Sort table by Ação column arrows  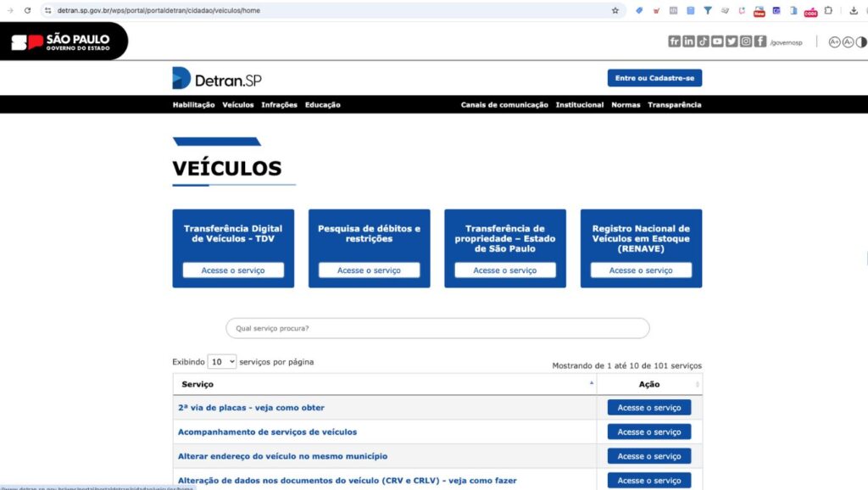click(697, 384)
